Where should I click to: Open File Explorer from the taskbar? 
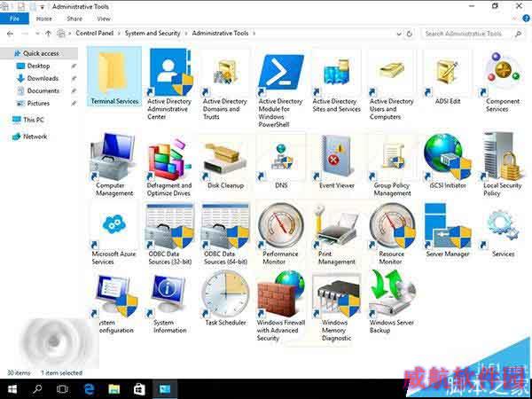[114, 389]
